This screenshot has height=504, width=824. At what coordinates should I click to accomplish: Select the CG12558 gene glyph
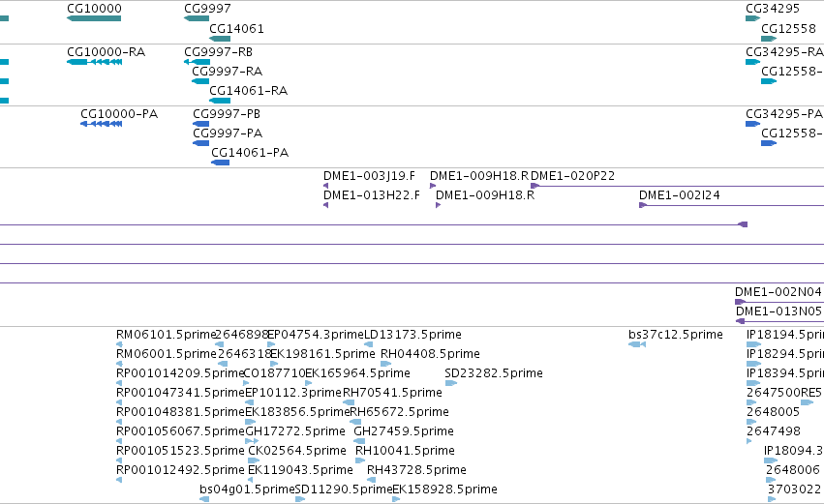[x=769, y=39]
